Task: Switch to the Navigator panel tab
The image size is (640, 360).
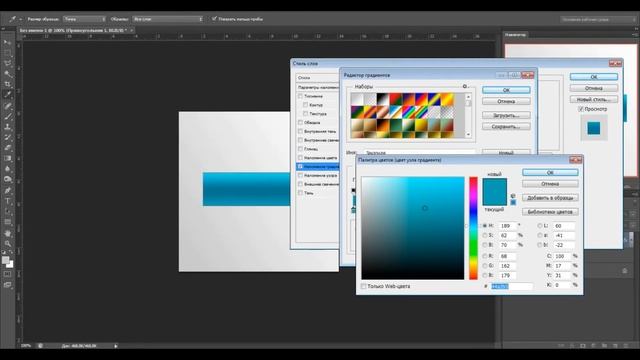Action: (515, 35)
